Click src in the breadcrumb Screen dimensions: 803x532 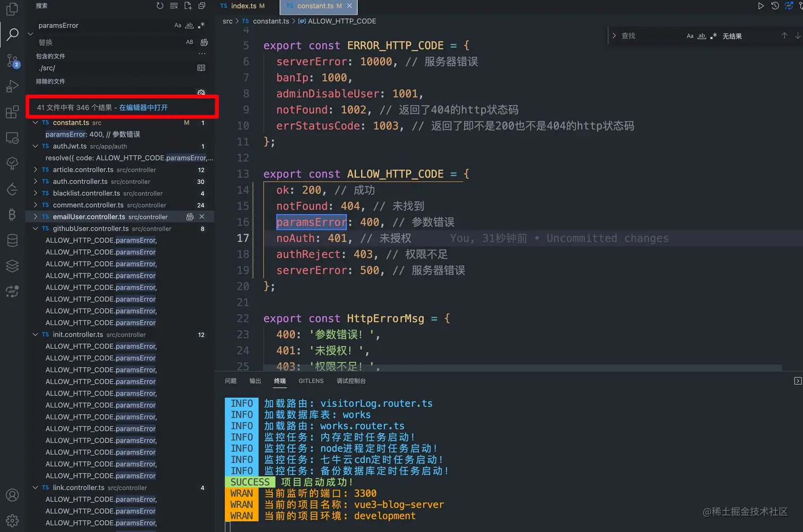click(227, 21)
